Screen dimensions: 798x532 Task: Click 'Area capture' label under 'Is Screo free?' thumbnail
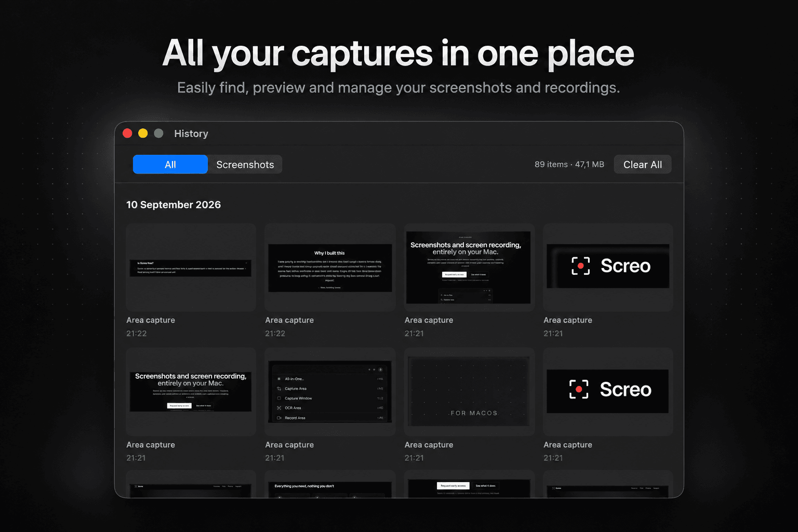pos(151,320)
